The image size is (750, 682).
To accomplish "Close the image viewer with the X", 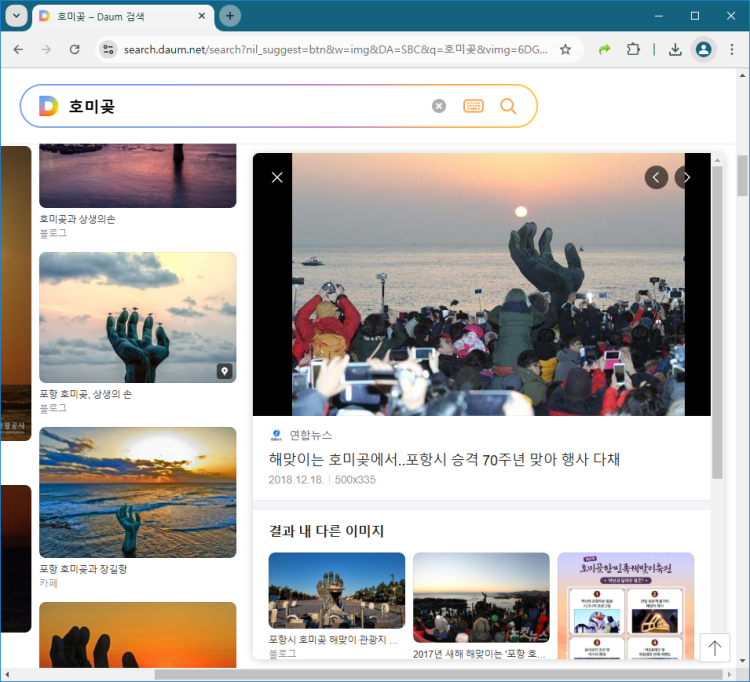I will (277, 177).
